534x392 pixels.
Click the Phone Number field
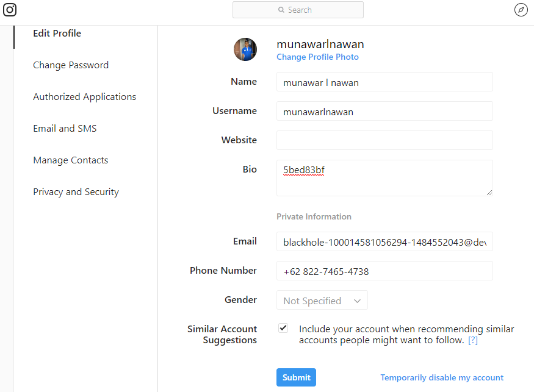pyautogui.click(x=384, y=271)
